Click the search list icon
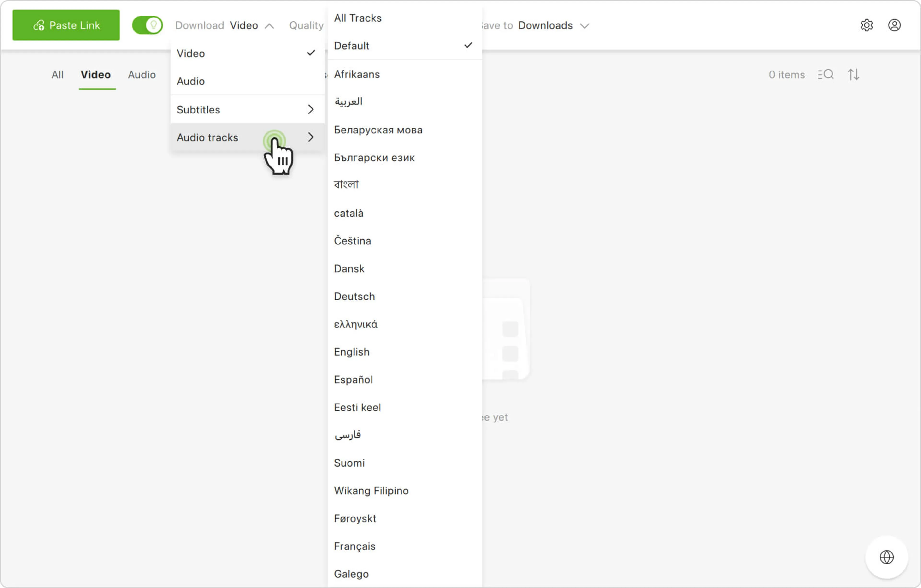This screenshot has height=588, width=921. coord(825,74)
